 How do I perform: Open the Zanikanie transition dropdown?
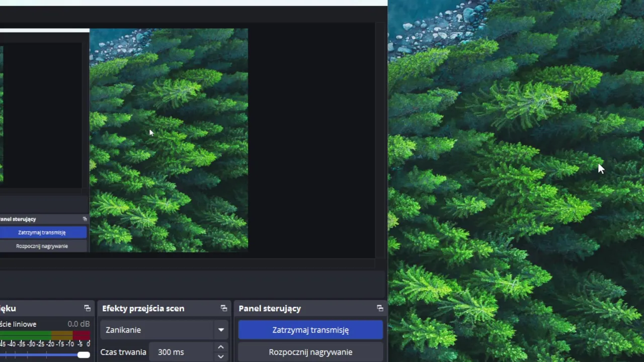[x=164, y=330]
